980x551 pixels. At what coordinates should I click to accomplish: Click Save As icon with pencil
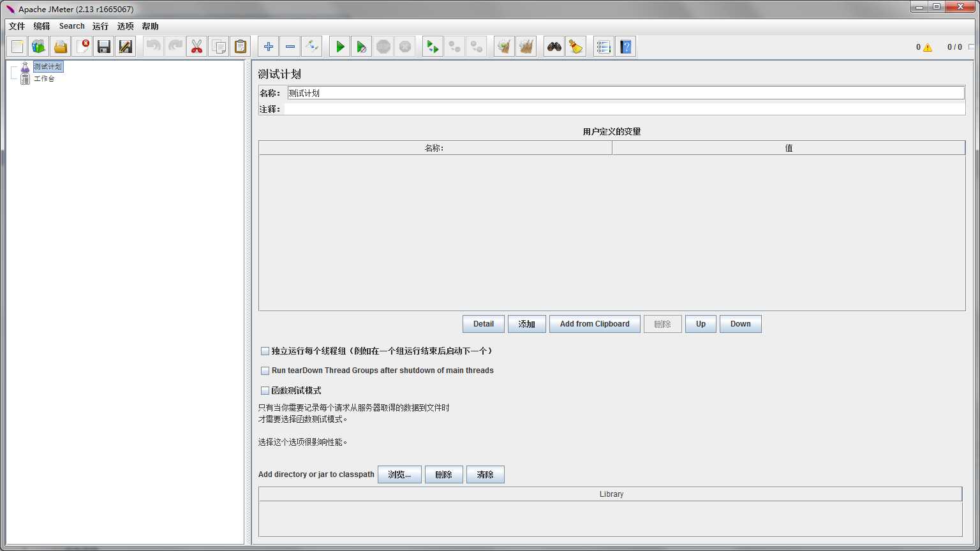(x=126, y=47)
